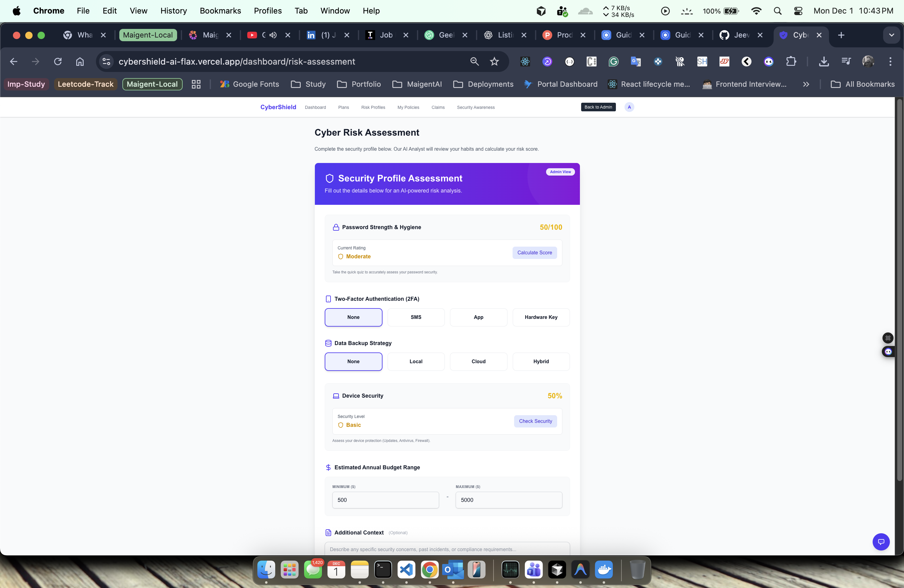Open Chrome extensions puzzle icon
The image size is (904, 588).
[791, 62]
